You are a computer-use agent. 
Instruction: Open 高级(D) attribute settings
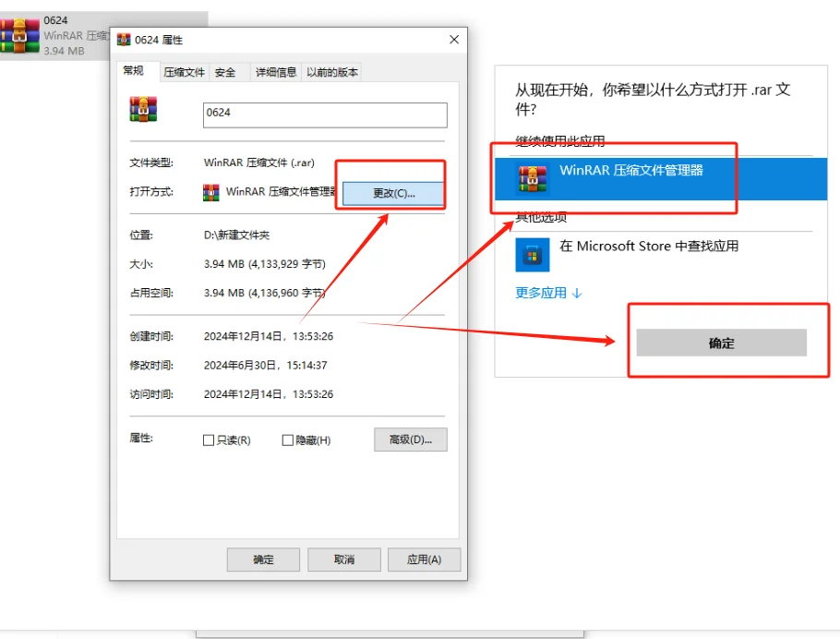pos(410,440)
